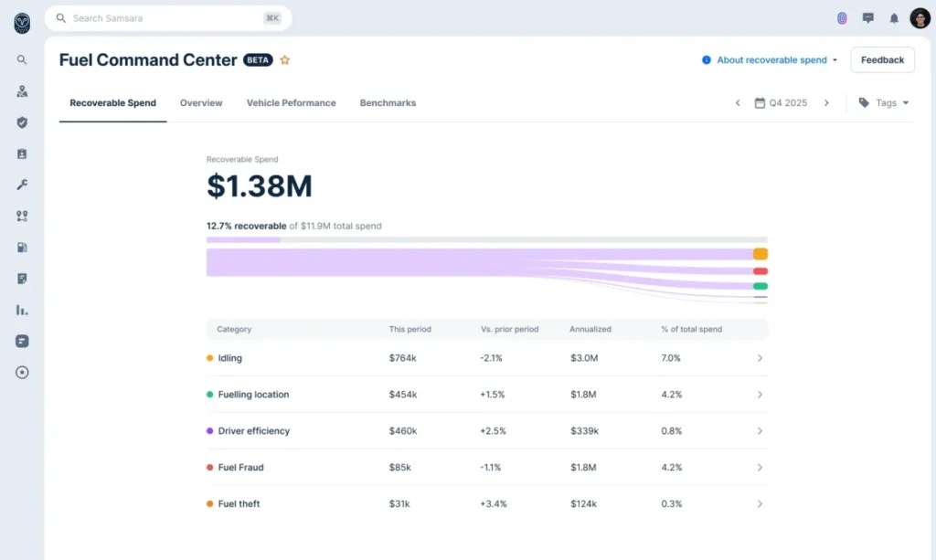Click the Annualized column header
This screenshot has width=936, height=560.
pyautogui.click(x=590, y=329)
